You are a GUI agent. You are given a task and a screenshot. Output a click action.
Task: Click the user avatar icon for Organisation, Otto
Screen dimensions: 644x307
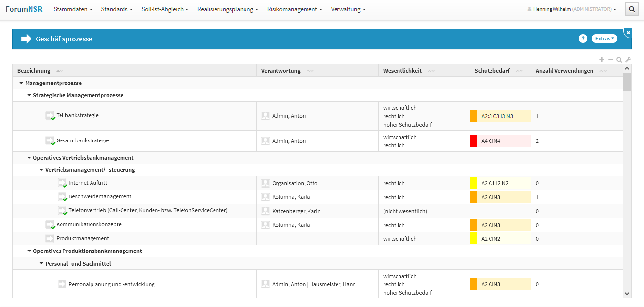266,183
